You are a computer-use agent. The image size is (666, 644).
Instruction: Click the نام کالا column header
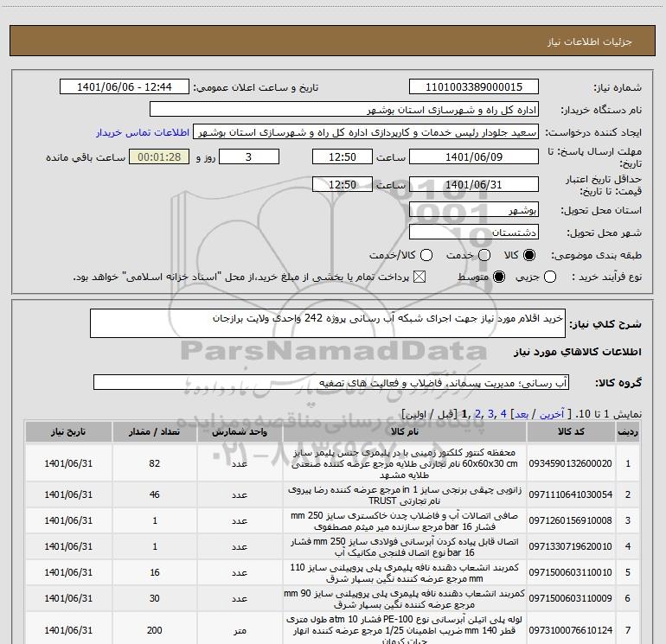(x=405, y=431)
